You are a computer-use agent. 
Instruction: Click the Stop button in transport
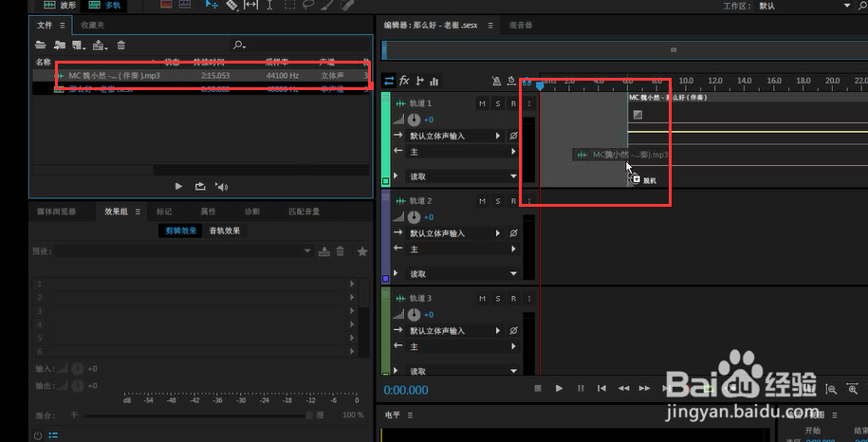[x=538, y=388]
